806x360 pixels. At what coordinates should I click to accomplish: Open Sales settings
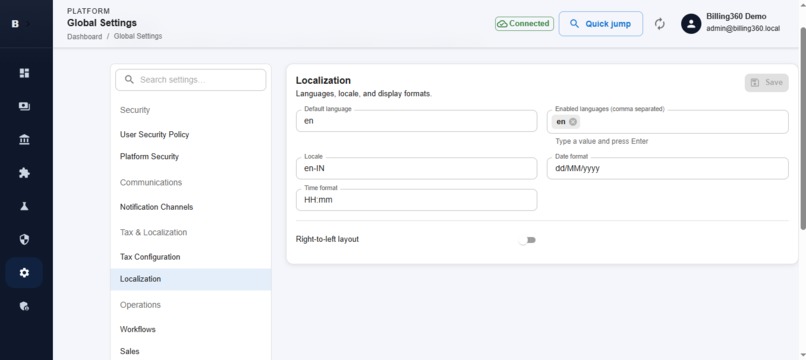(191, 351)
